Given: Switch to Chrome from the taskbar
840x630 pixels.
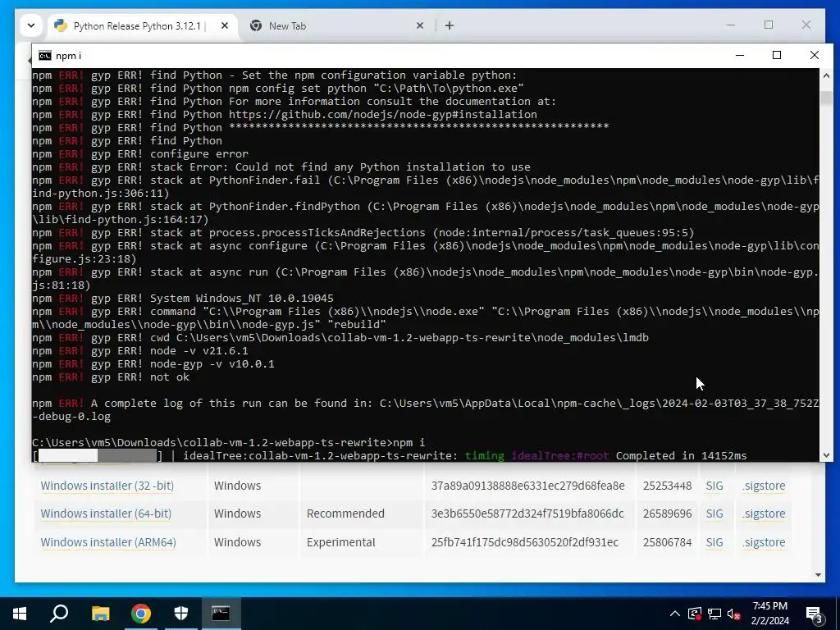Looking at the screenshot, I should [x=141, y=614].
